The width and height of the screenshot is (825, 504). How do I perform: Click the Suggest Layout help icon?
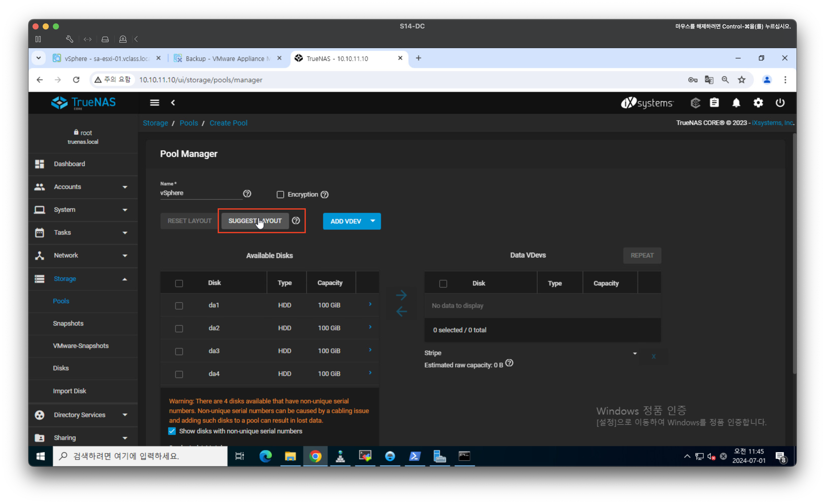click(x=296, y=221)
